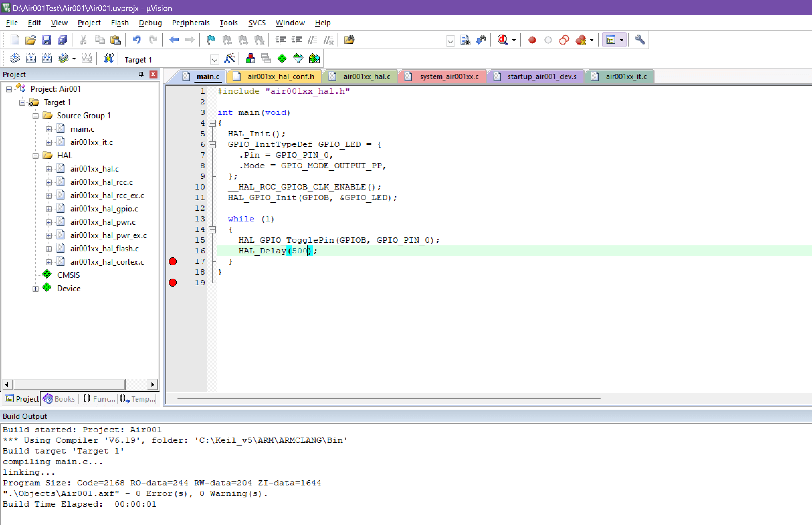Open Options for Target magic wand icon
This screenshot has height=525, width=812.
(229, 59)
